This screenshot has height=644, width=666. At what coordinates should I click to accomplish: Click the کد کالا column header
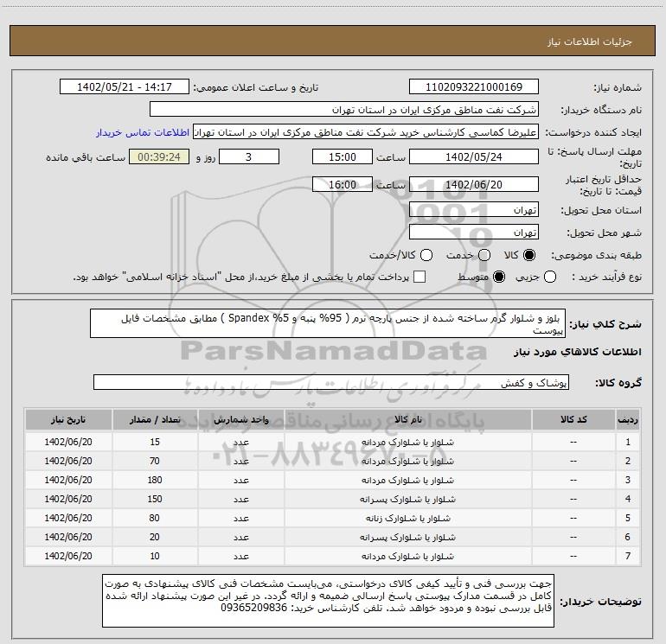tap(573, 419)
